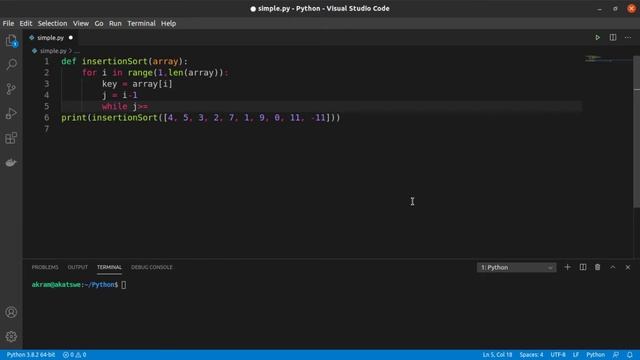Change end of line sequence LF
640x360 pixels.
coord(576,355)
